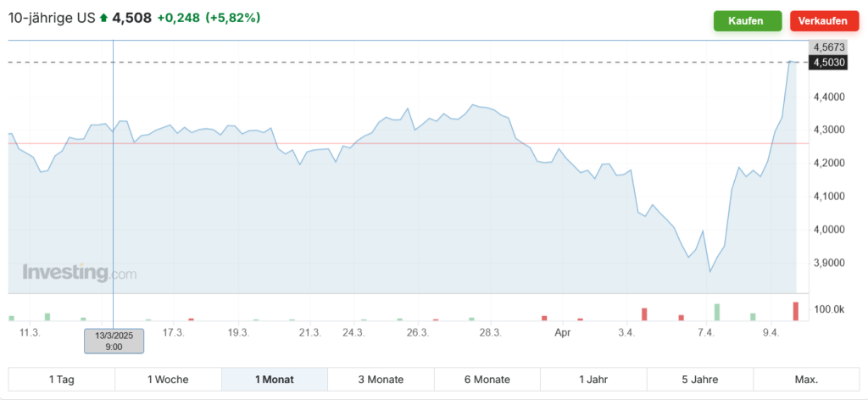The height and width of the screenshot is (400, 868).
Task: Select the 1 Tag time range
Action: click(62, 380)
